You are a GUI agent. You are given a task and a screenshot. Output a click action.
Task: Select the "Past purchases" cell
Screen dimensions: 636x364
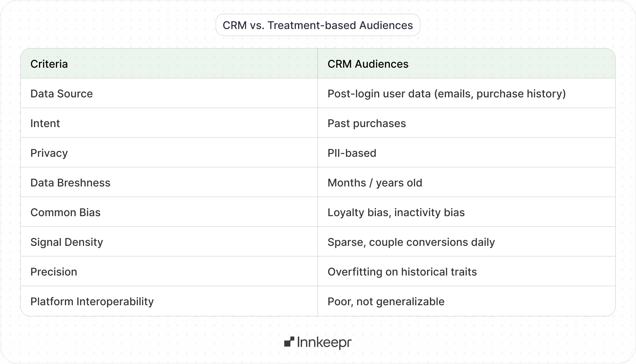[366, 123]
